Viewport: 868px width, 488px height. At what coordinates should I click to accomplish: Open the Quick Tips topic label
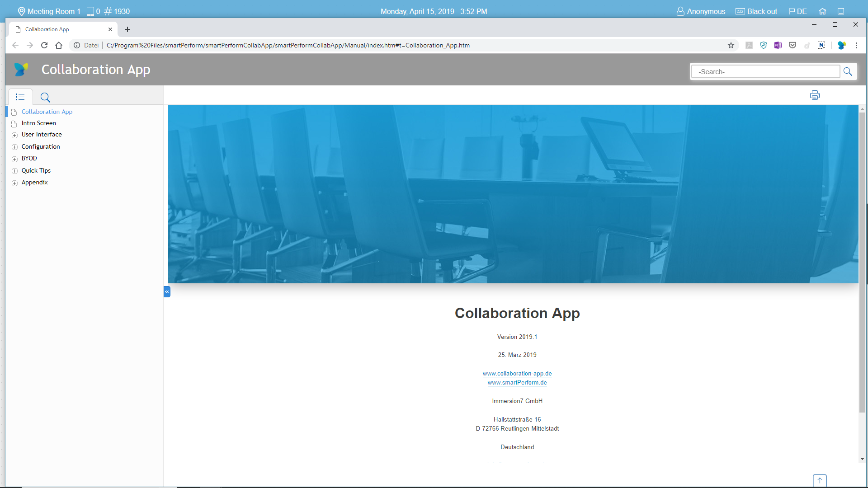point(36,170)
